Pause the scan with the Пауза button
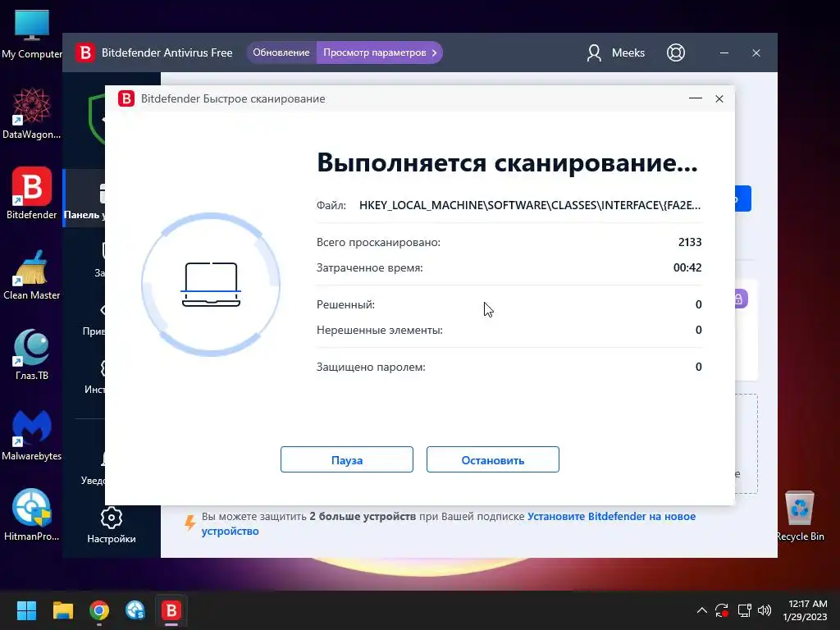This screenshot has height=630, width=840. point(347,459)
